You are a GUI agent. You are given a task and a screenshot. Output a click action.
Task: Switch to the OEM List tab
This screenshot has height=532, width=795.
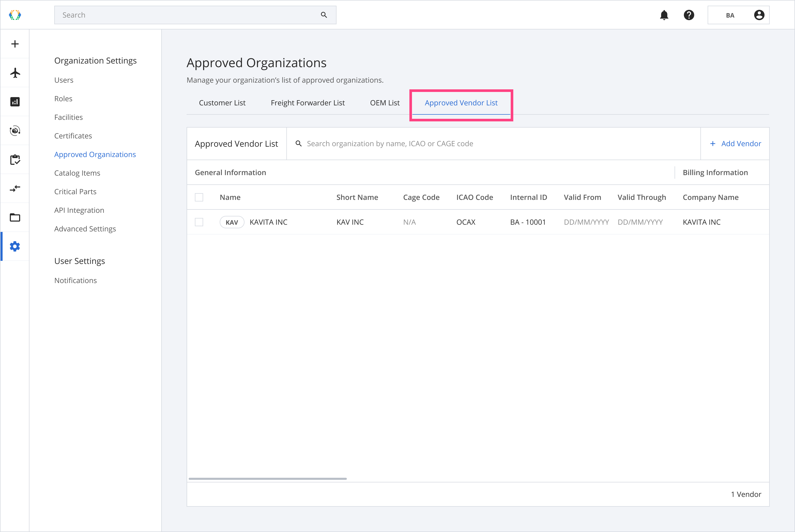click(x=385, y=103)
